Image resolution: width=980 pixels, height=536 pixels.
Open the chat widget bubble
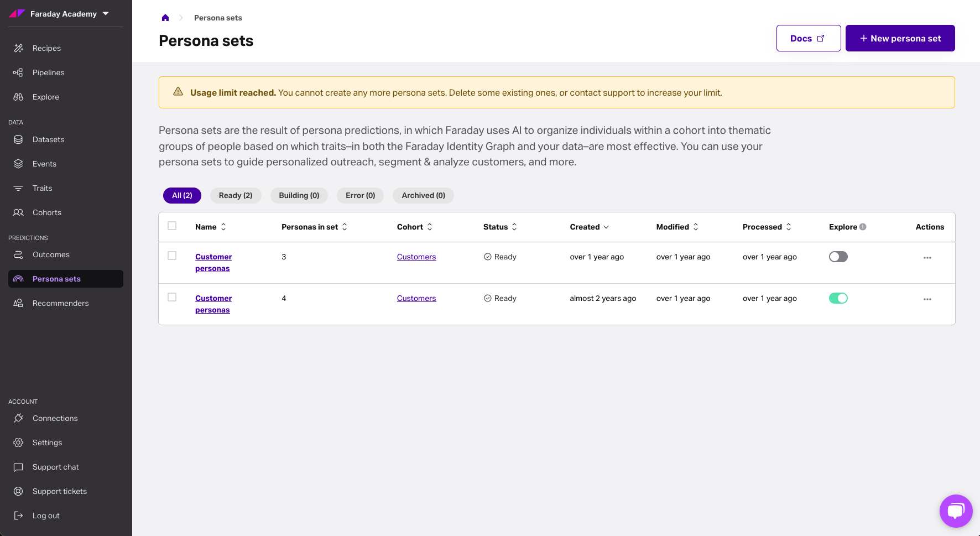[955, 511]
